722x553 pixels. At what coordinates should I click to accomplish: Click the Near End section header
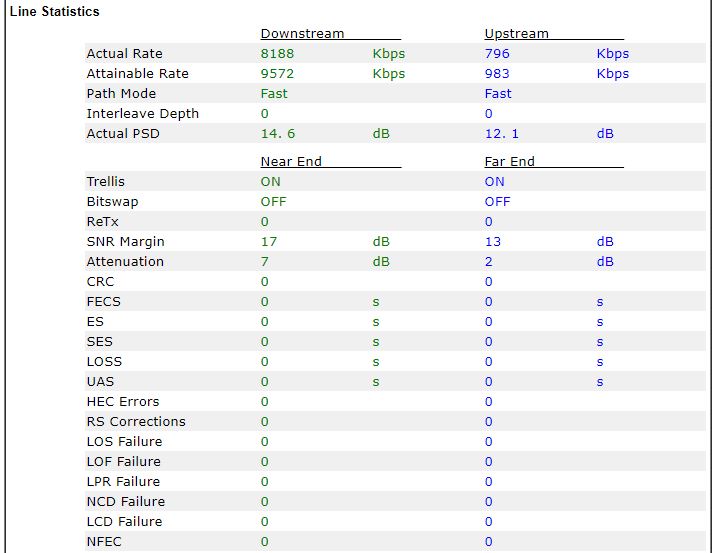tap(291, 161)
